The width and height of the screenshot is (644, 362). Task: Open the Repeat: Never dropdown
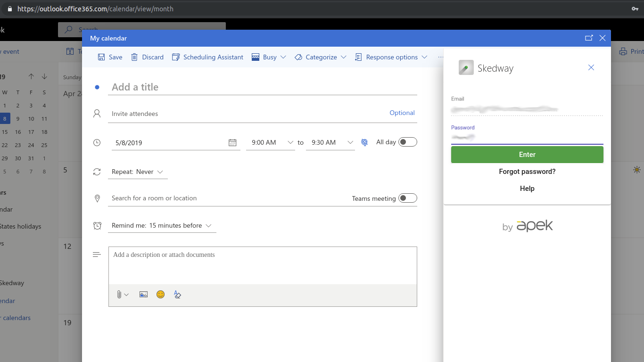tap(138, 172)
